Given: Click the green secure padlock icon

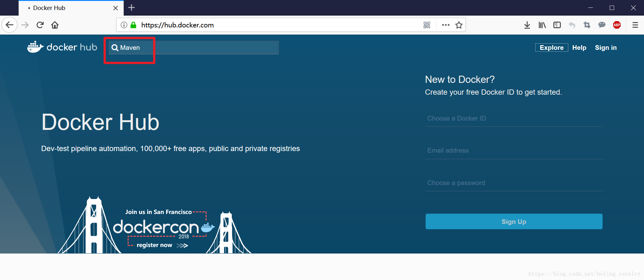Looking at the screenshot, I should pyautogui.click(x=133, y=25).
